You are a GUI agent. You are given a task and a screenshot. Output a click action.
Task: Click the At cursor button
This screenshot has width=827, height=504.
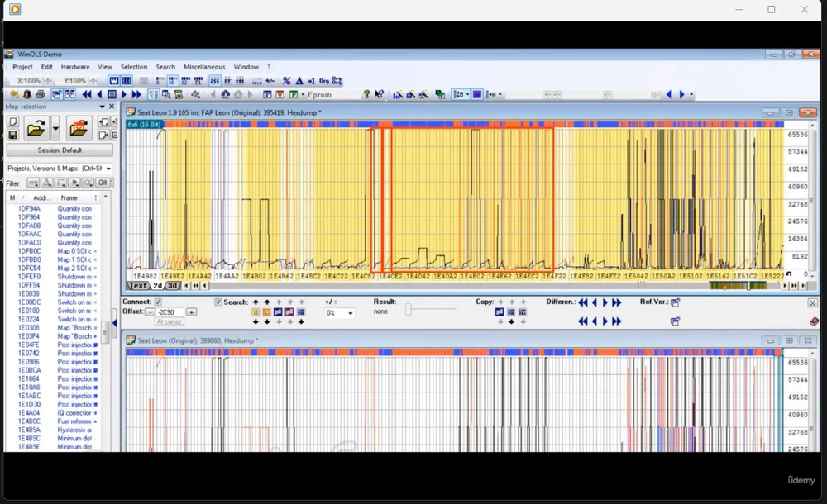(168, 321)
